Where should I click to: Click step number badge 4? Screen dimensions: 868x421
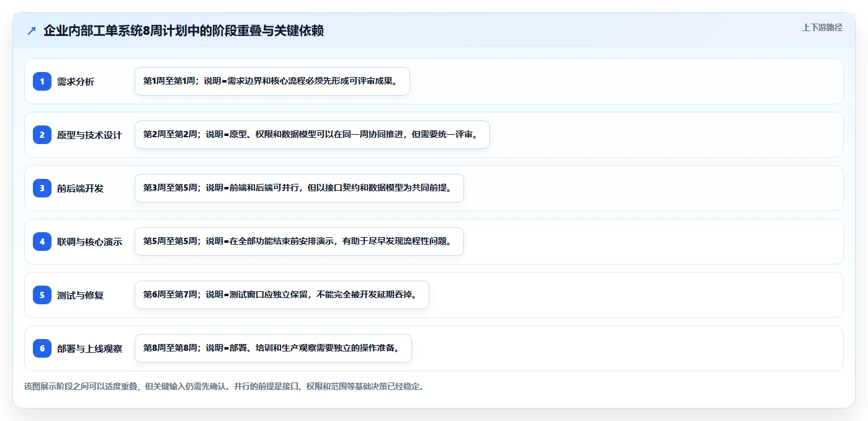click(42, 242)
